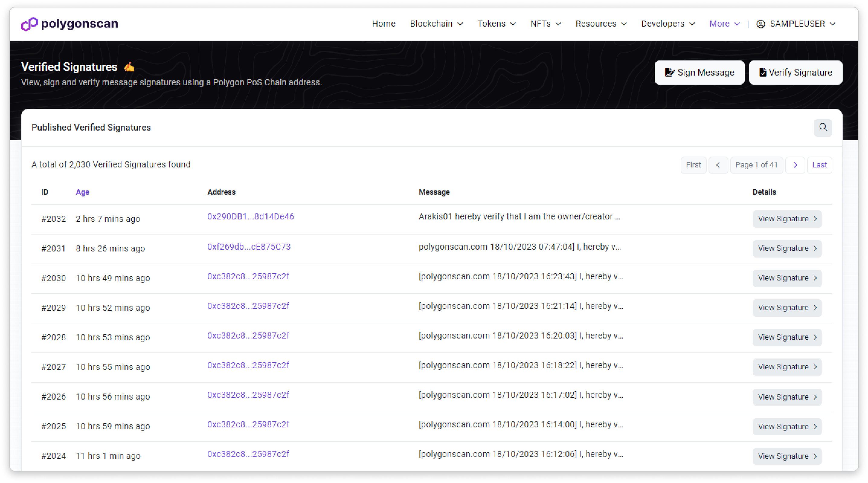This screenshot has height=483, width=868.
Task: Open the SAMPLEUSER account menu
Action: tap(796, 24)
